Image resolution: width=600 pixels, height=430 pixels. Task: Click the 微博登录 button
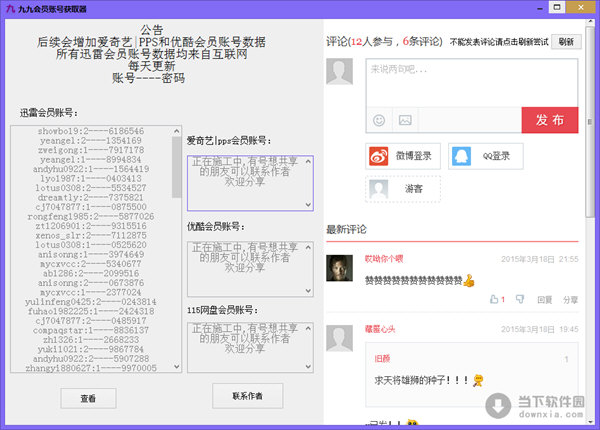pyautogui.click(x=403, y=156)
